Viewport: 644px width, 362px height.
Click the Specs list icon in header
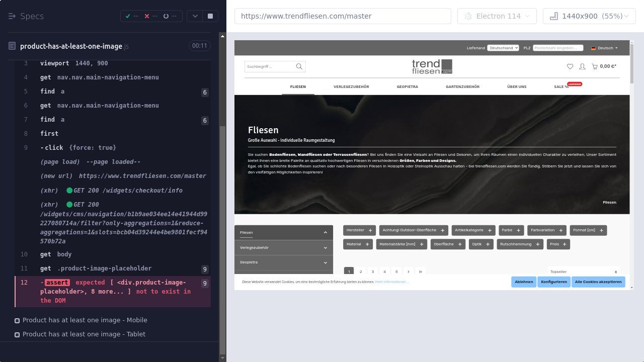[12, 16]
